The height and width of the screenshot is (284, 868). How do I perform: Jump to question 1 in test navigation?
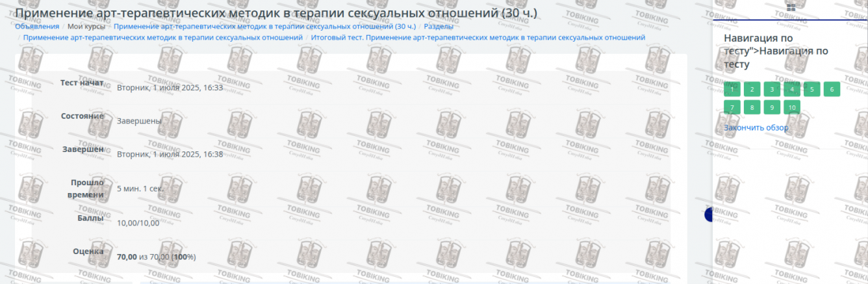point(732,90)
